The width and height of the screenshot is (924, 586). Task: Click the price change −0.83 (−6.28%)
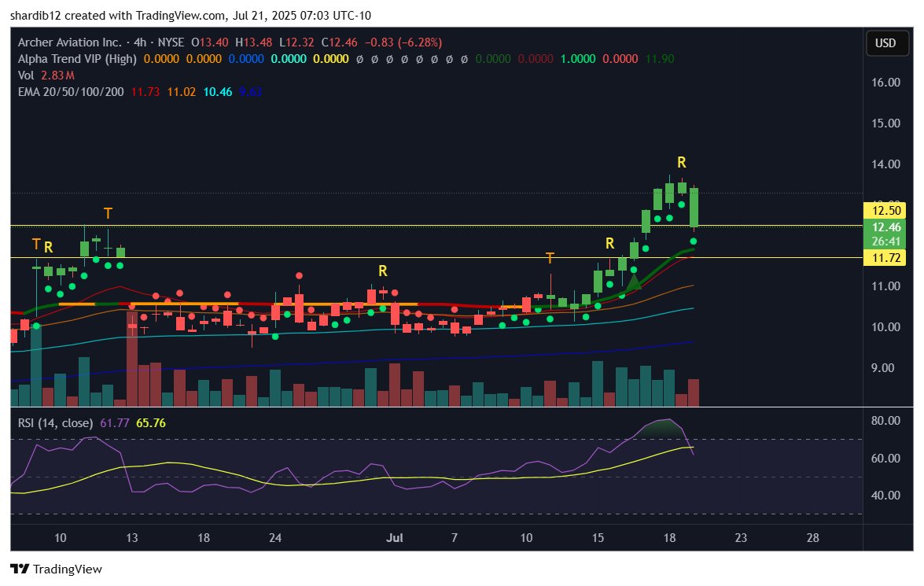coord(403,42)
